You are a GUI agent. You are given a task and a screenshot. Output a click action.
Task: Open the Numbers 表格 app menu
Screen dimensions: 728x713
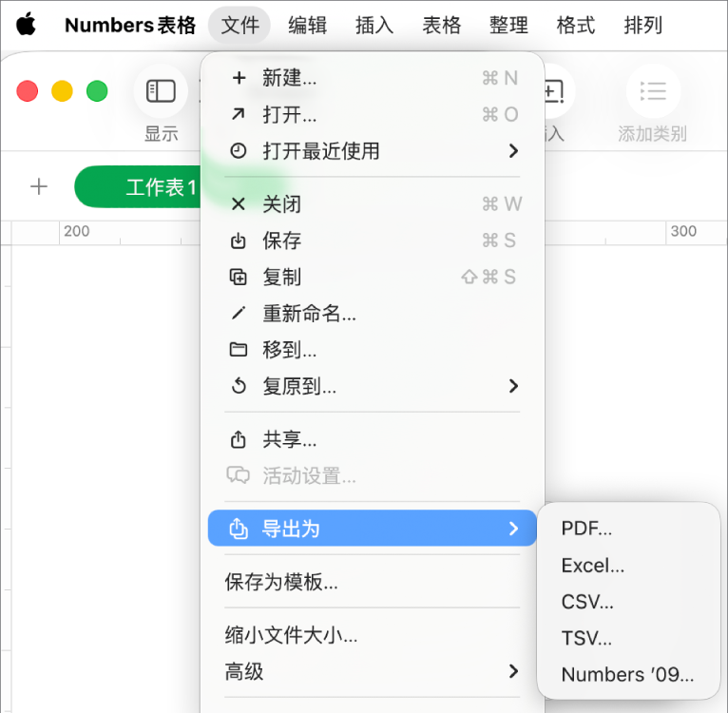(130, 25)
